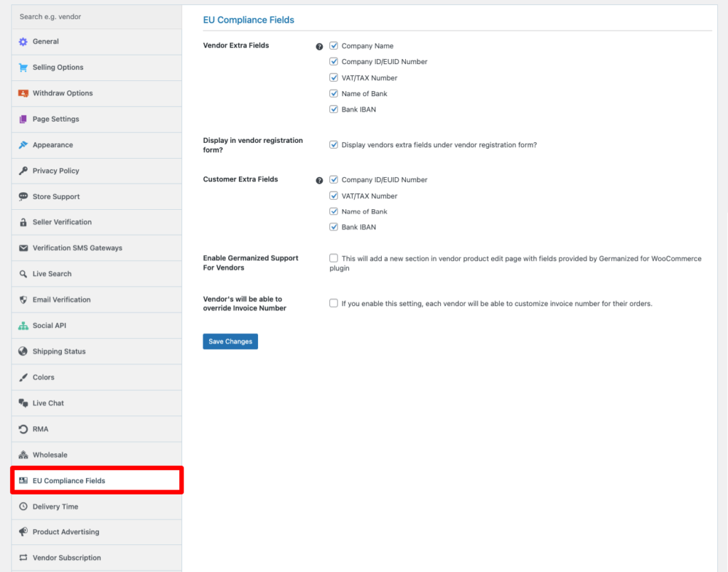Click the Withdraw Options icon
Screen dimensions: 728x572
[23, 93]
